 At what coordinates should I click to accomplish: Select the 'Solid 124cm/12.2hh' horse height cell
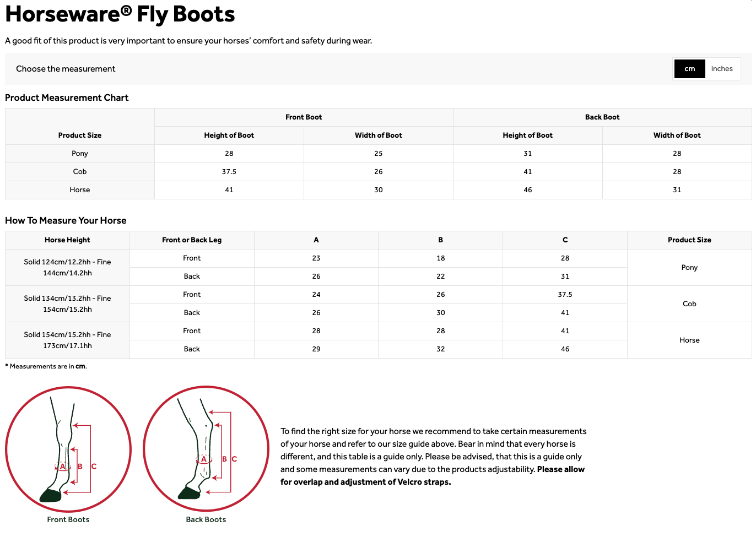67,268
